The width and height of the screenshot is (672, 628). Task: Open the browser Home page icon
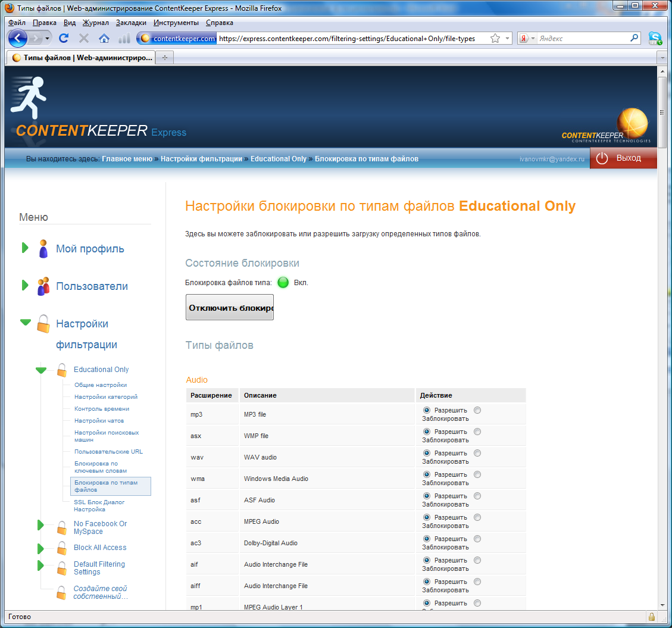(x=104, y=39)
